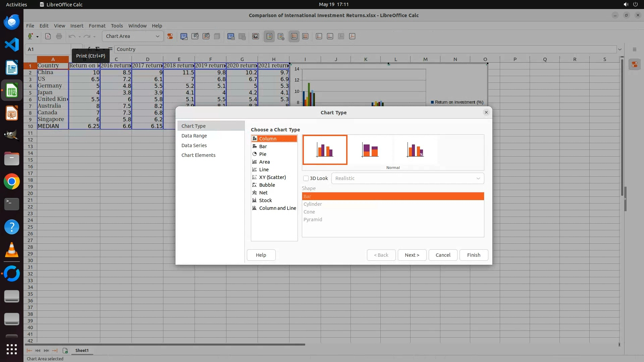Open the Format menu

click(x=97, y=26)
